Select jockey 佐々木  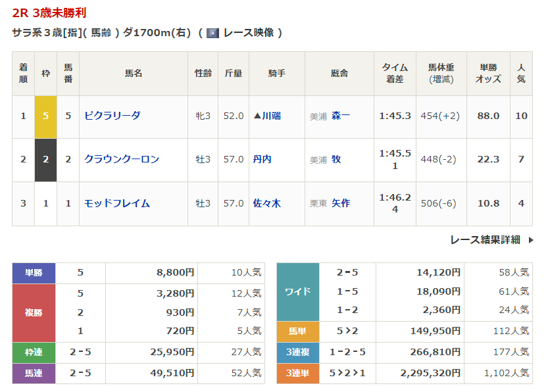click(266, 203)
